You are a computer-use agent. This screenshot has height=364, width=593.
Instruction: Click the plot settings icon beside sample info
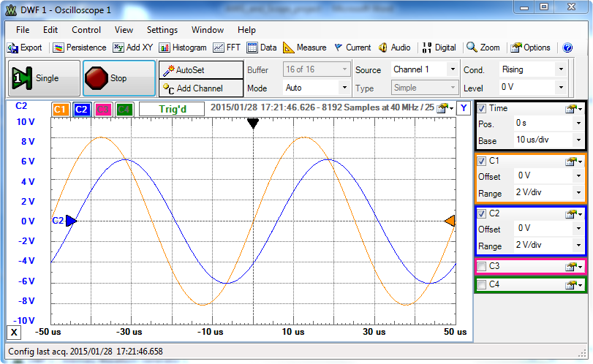445,108
